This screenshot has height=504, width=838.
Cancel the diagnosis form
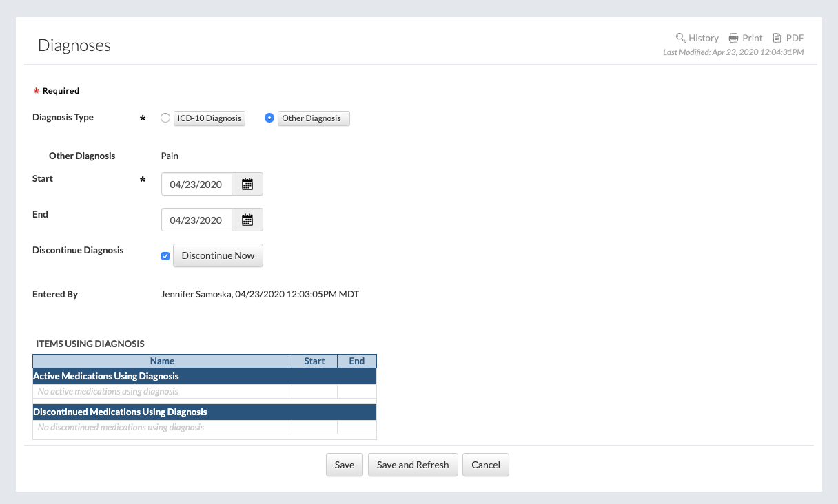click(485, 465)
